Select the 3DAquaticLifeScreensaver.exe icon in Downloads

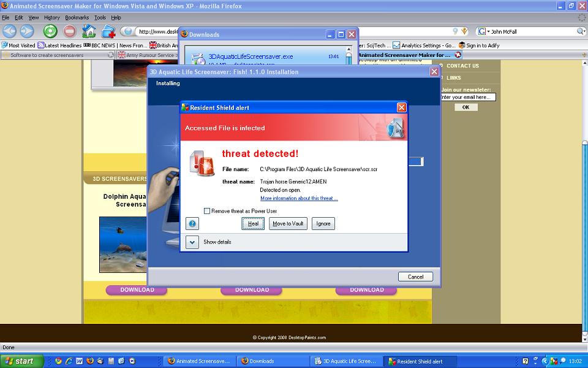(197, 56)
